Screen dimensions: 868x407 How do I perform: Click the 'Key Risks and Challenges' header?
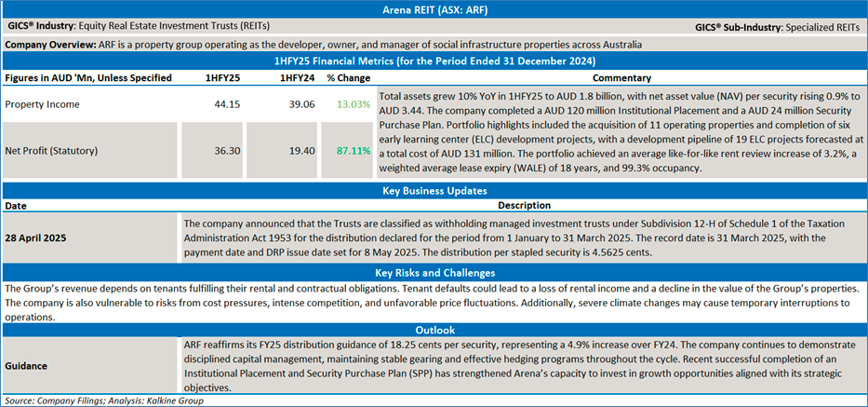(434, 273)
